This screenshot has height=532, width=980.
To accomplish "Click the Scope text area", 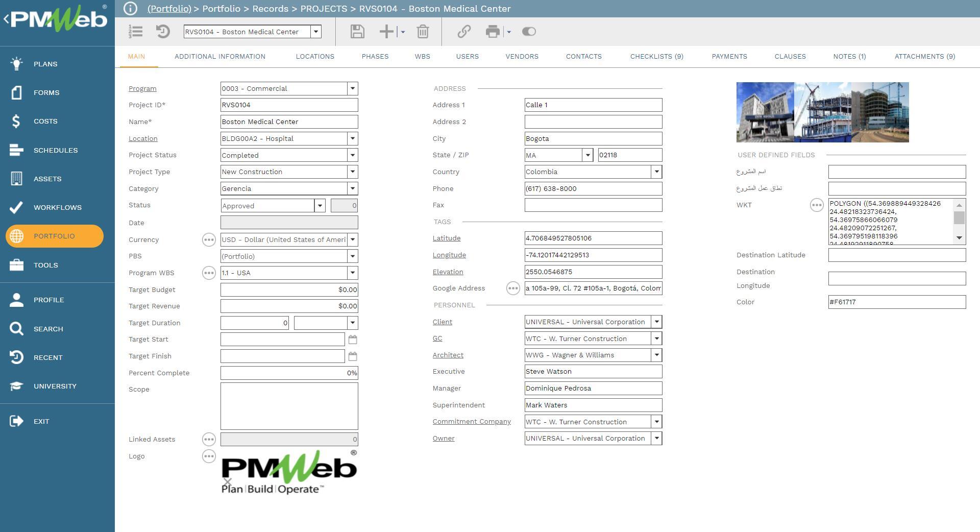I will [289, 406].
